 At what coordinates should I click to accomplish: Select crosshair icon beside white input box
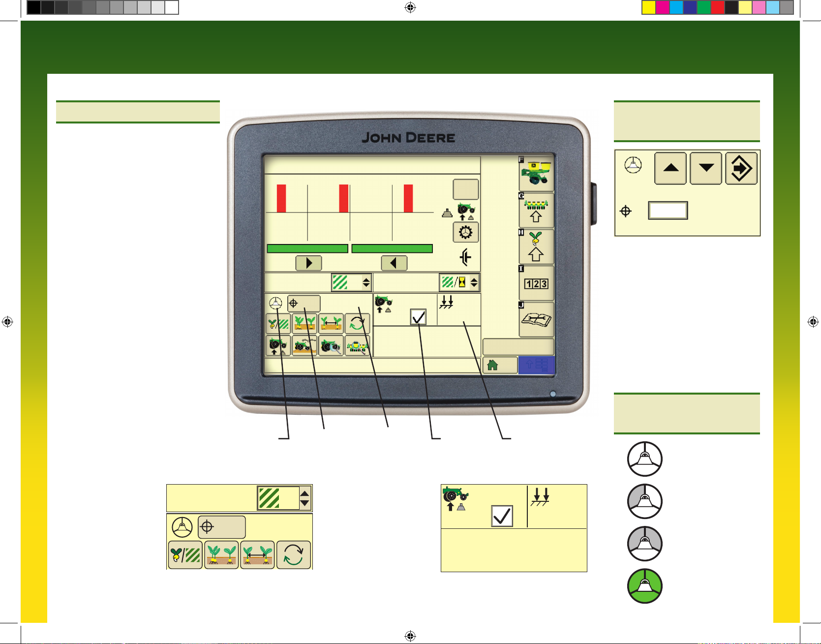[x=626, y=211]
